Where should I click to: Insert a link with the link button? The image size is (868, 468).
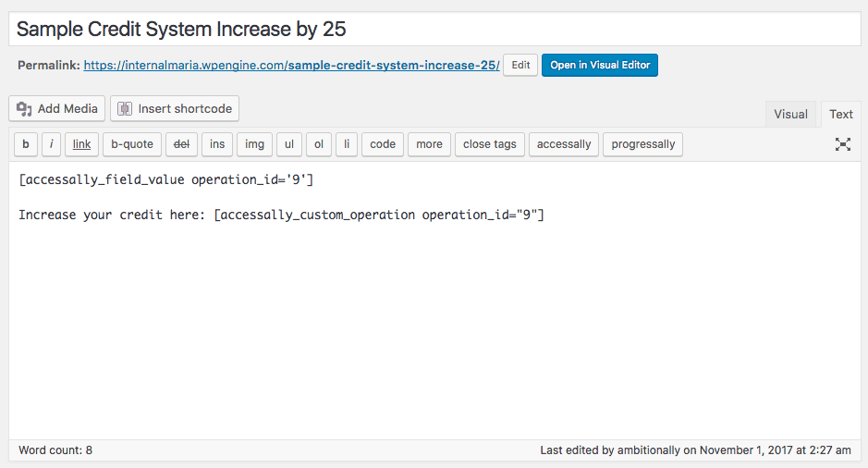click(x=81, y=144)
